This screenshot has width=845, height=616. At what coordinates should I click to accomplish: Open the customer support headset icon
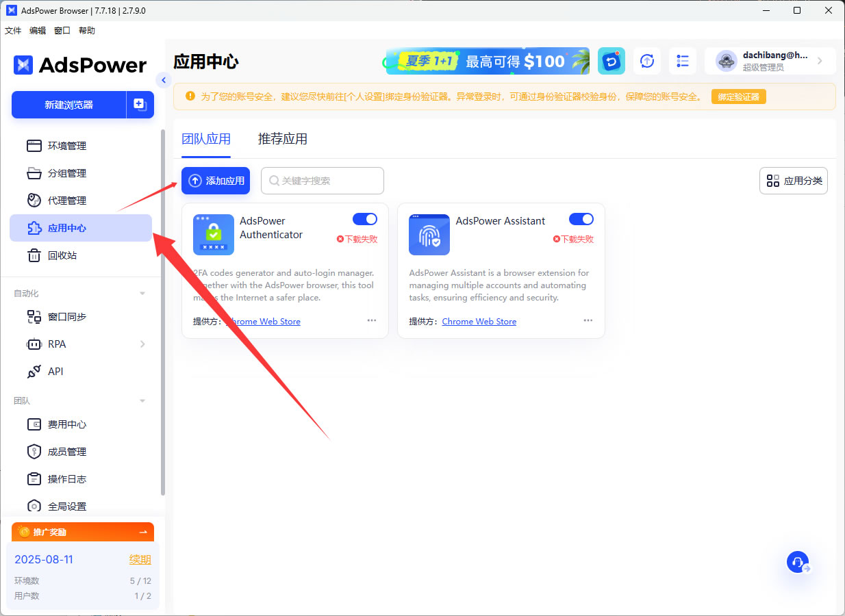click(x=798, y=562)
